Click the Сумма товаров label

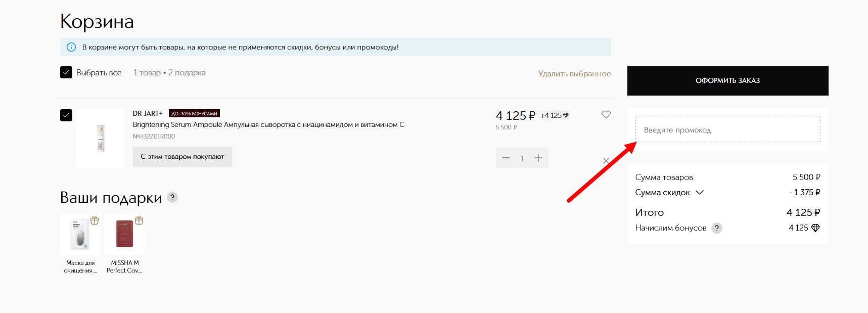(x=664, y=177)
